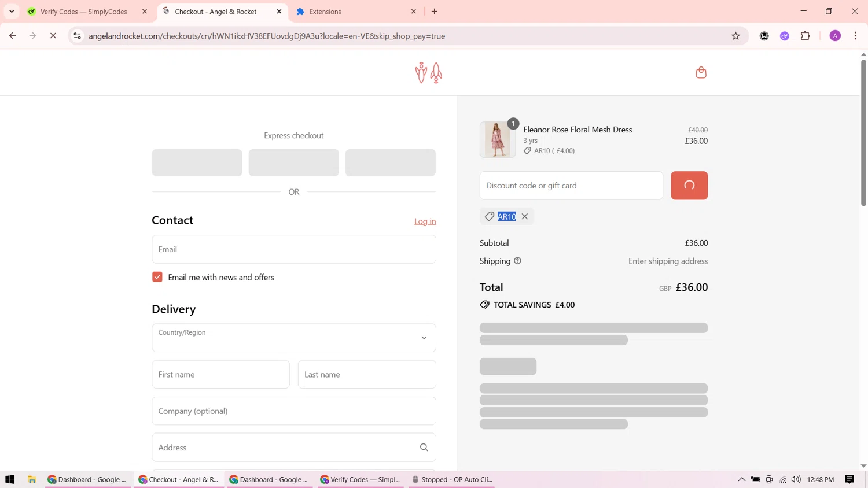Click the middle express checkout button
This screenshot has height=488, width=868.
pos(294,162)
